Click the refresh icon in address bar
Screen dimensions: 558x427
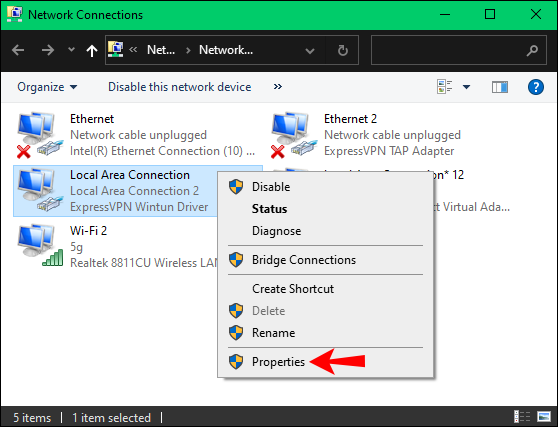tap(342, 51)
